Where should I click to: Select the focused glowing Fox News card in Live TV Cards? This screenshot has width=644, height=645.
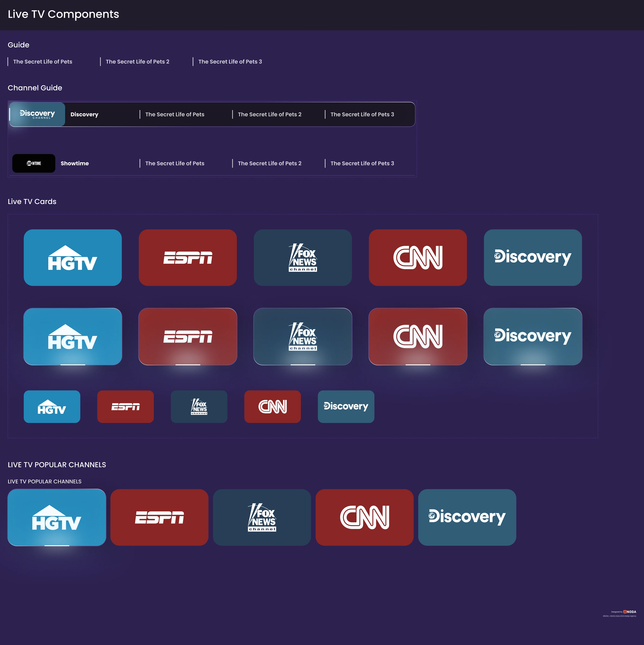303,337
